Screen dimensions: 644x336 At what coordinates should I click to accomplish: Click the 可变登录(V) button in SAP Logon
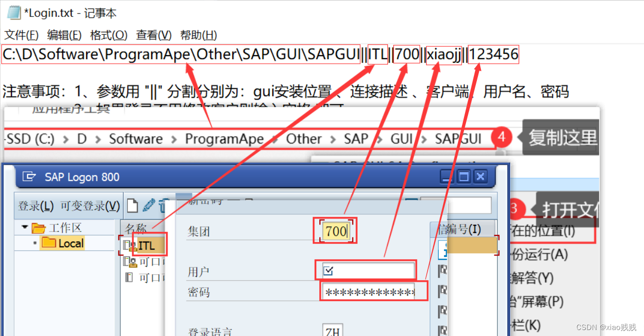(90, 206)
